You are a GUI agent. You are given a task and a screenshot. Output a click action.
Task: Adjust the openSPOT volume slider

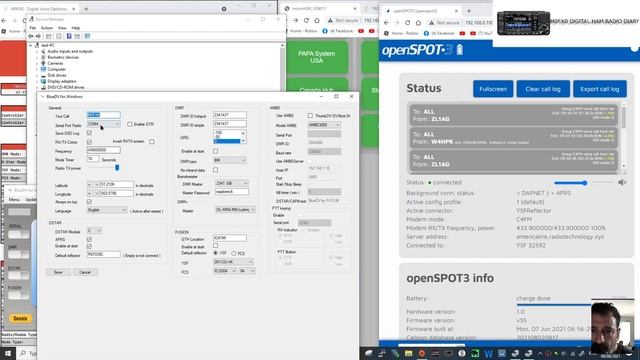(583, 183)
